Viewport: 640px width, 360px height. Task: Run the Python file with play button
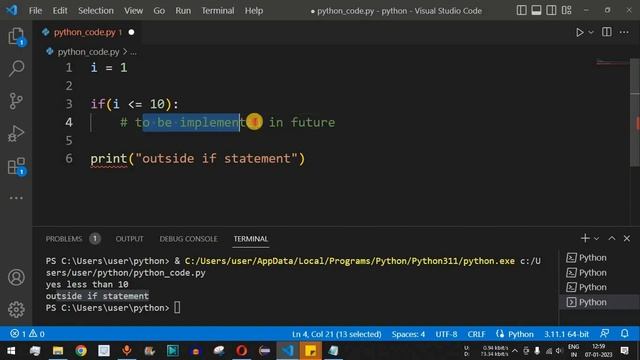(579, 32)
